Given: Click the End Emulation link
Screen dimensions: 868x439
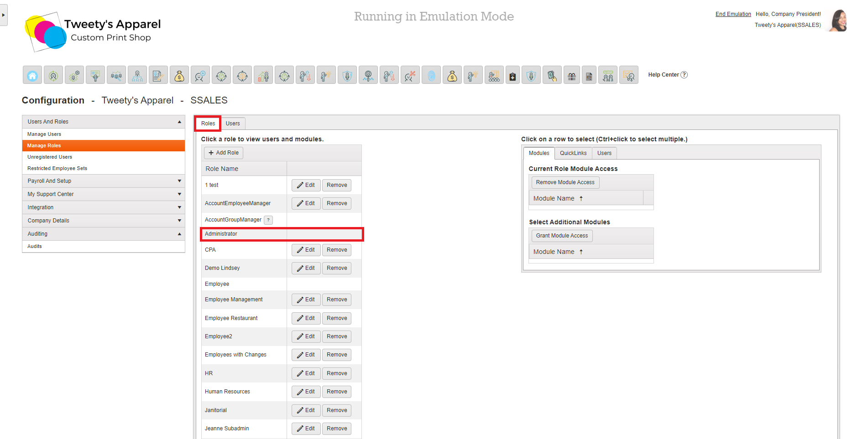Looking at the screenshot, I should pyautogui.click(x=733, y=14).
